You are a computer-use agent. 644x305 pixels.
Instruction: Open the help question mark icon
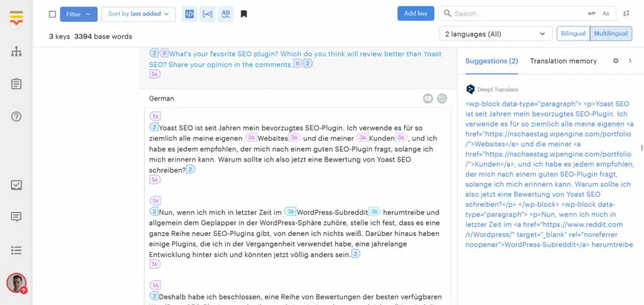(16, 117)
